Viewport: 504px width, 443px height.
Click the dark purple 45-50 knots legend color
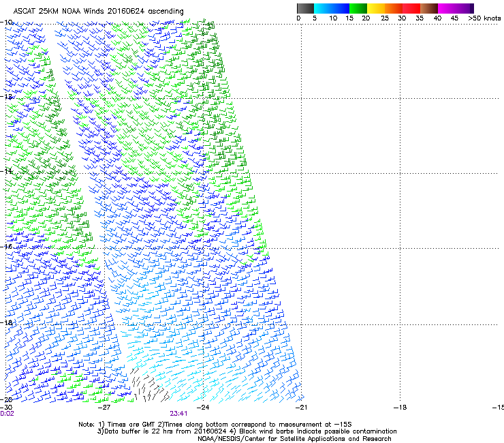click(464, 8)
